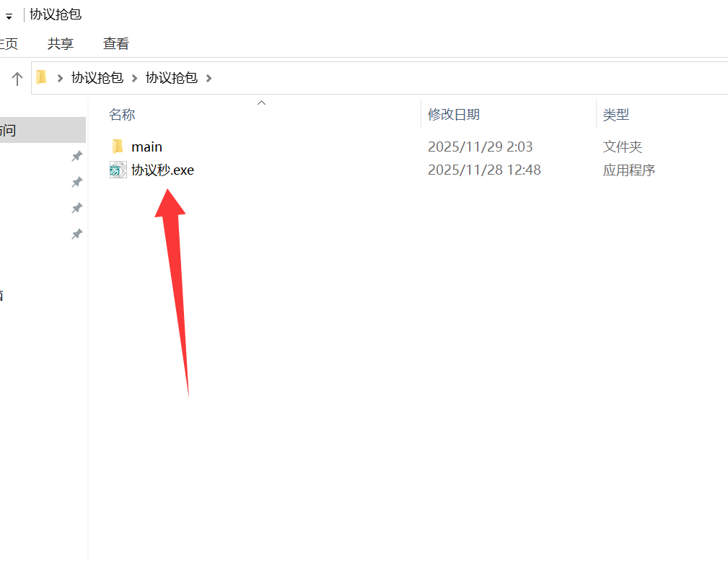The width and height of the screenshot is (728, 563).
Task: Switch to the 共享 ribbon tab
Action: coord(61,43)
